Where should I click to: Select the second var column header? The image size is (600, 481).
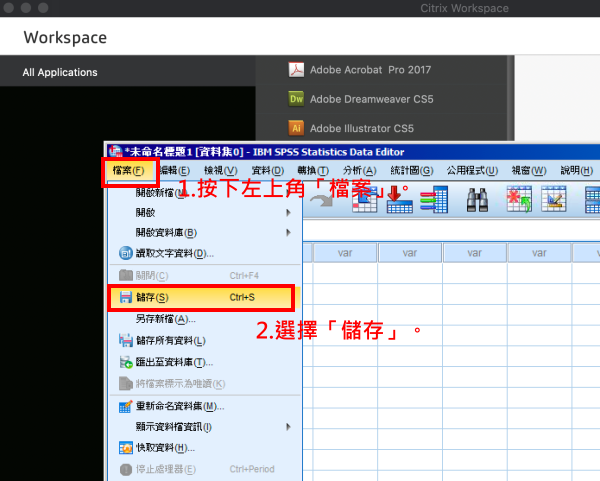[x=410, y=253]
